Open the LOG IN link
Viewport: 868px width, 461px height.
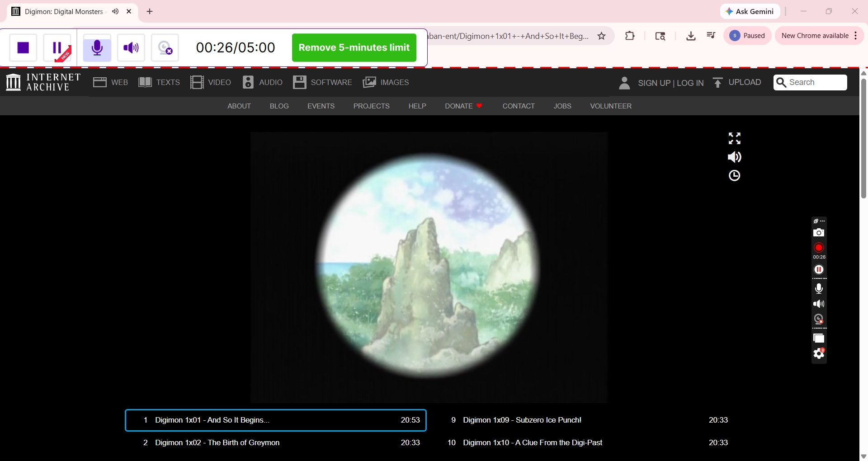click(x=690, y=83)
